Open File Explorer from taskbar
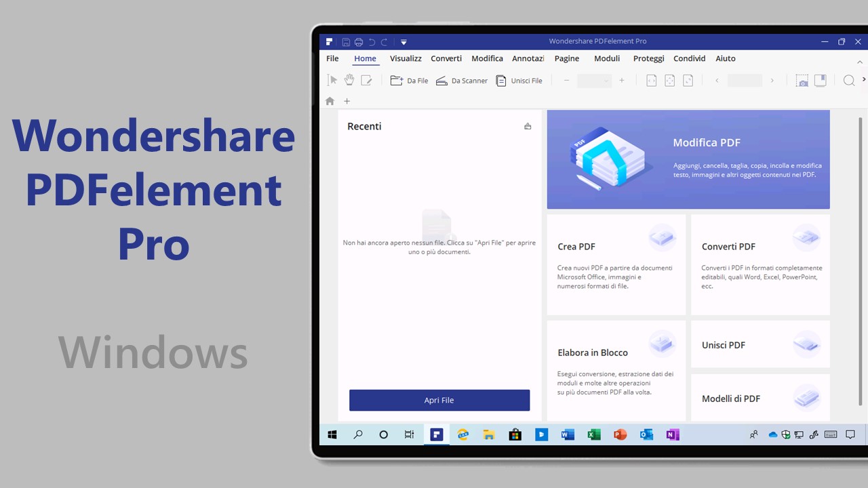Screen dimensions: 868x488 pyautogui.click(x=489, y=435)
